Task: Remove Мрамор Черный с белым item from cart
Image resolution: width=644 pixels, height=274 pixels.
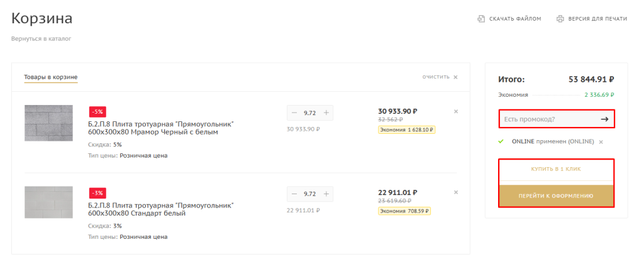Action: (456, 112)
